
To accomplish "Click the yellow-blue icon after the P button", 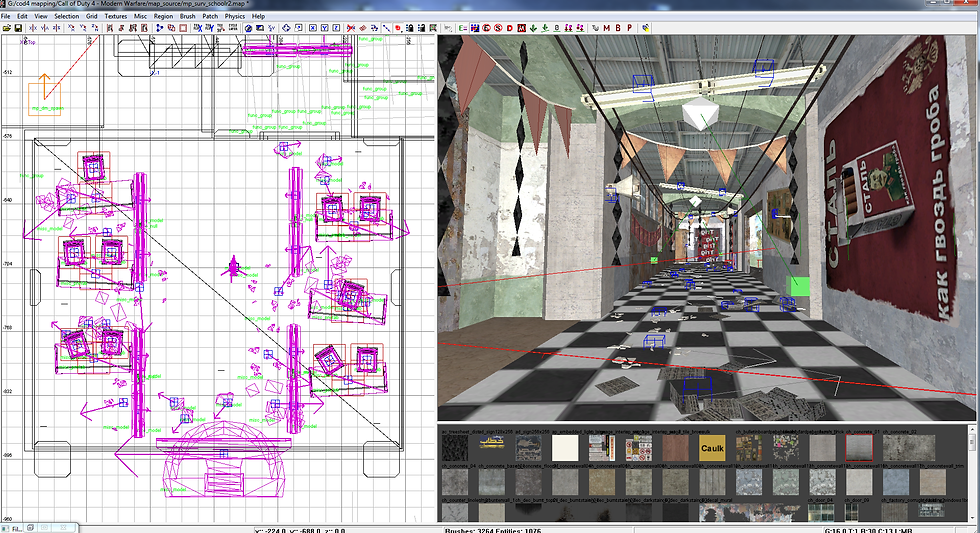I will 645,28.
